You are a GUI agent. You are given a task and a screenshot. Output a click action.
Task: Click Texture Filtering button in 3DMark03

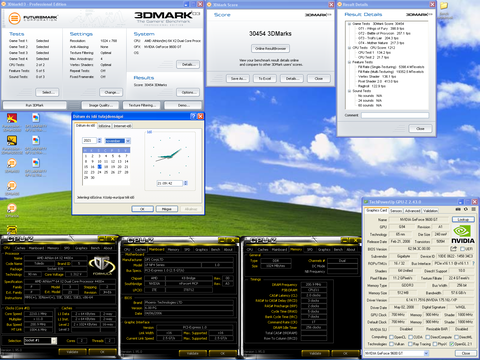[x=141, y=105]
